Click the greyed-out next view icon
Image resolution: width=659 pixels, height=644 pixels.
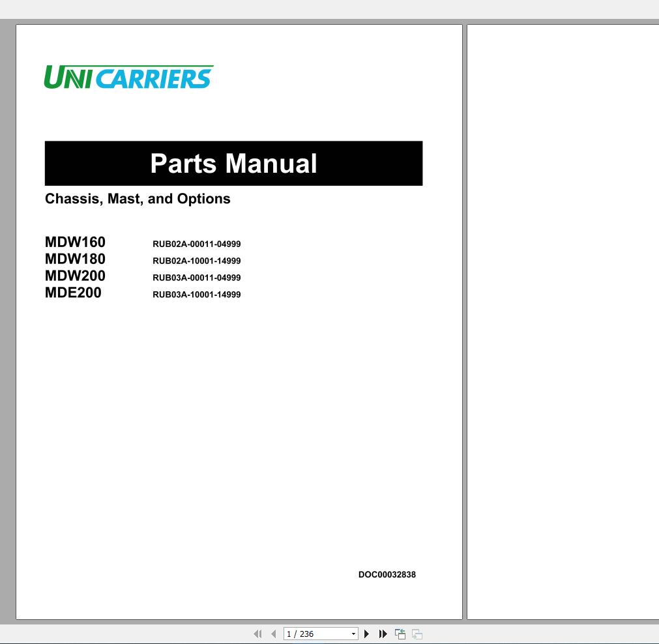tap(417, 634)
